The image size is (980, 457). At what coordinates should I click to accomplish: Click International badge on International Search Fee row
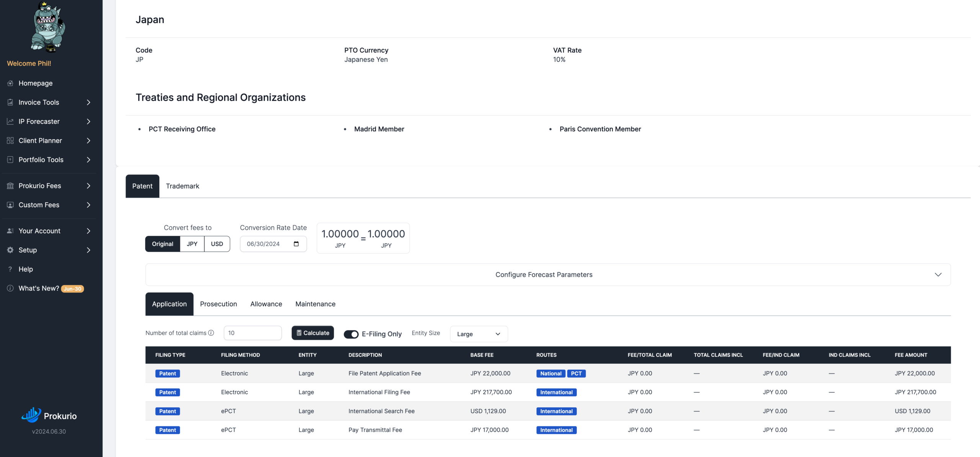(x=556, y=411)
